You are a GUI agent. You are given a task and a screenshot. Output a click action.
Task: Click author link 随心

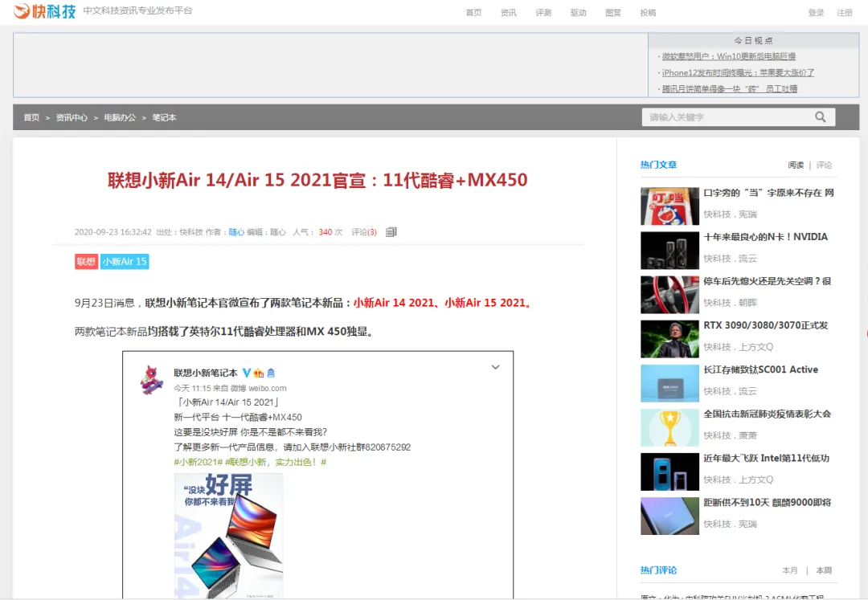[x=236, y=232]
